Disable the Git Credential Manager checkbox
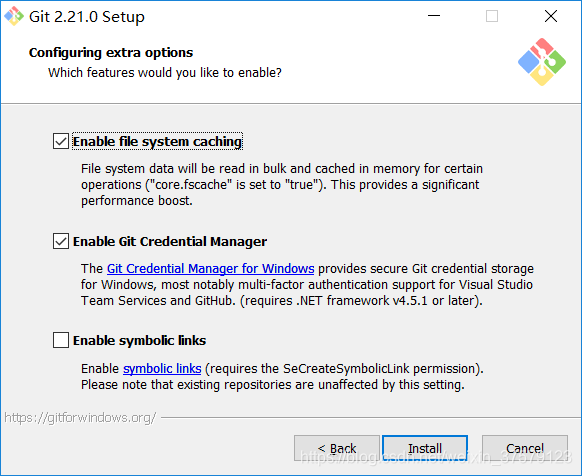The width and height of the screenshot is (582, 476). click(61, 241)
